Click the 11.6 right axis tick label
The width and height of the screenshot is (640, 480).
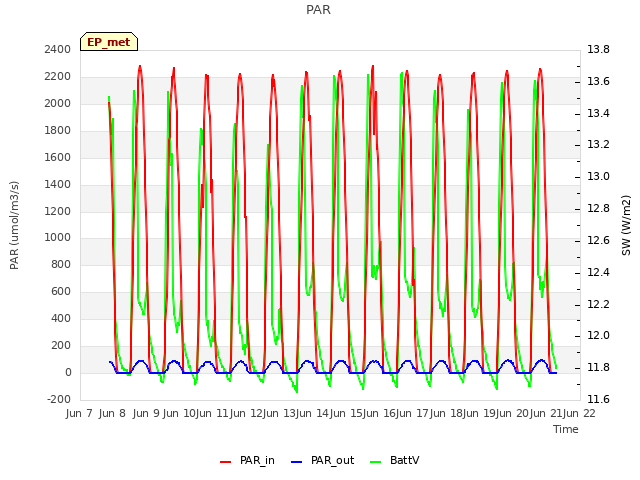pos(598,399)
